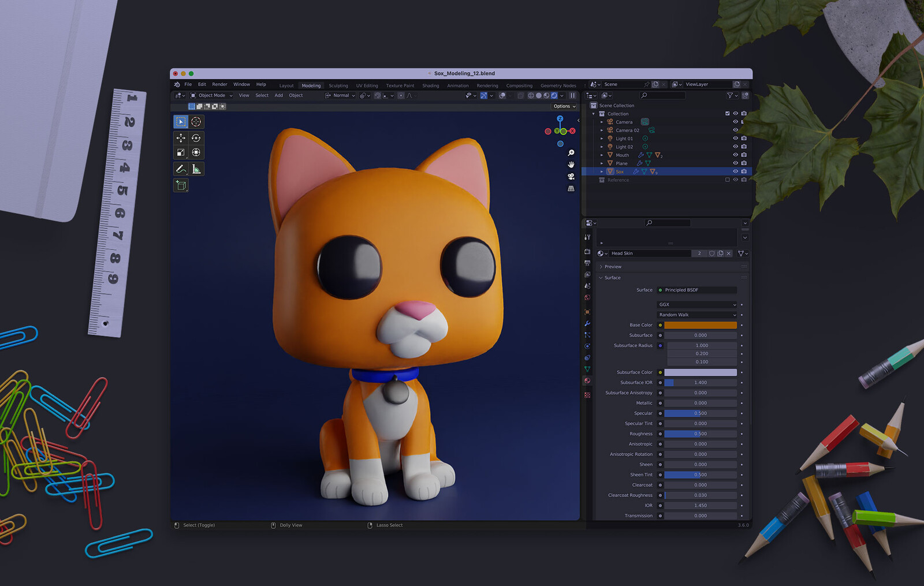This screenshot has width=924, height=586.
Task: Open the Tool properties tab icon
Action: tap(587, 237)
